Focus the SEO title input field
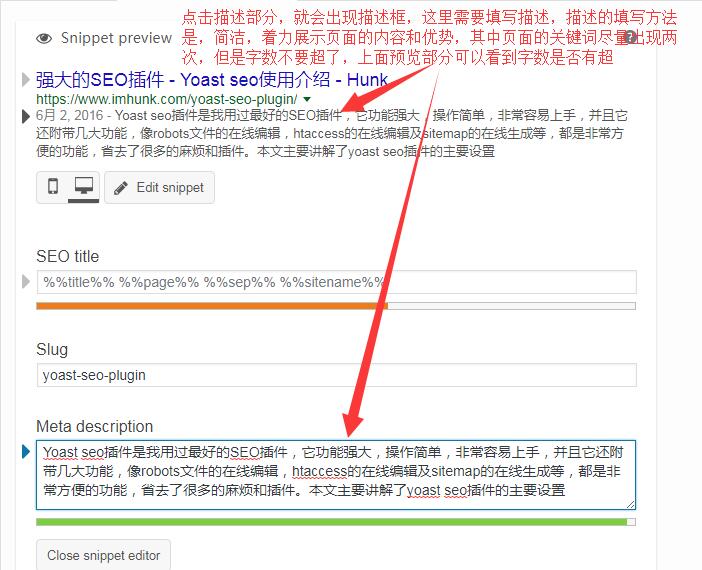Image resolution: width=702 pixels, height=570 pixels. [x=336, y=282]
